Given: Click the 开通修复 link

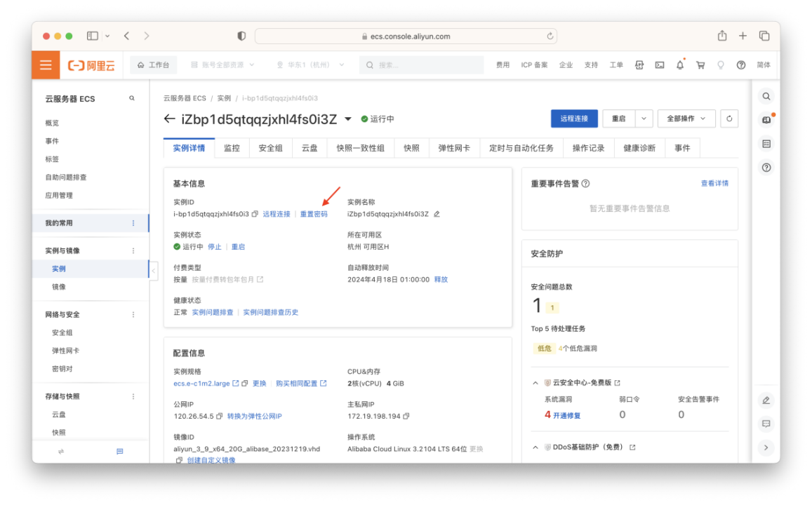Looking at the screenshot, I should click(x=566, y=415).
